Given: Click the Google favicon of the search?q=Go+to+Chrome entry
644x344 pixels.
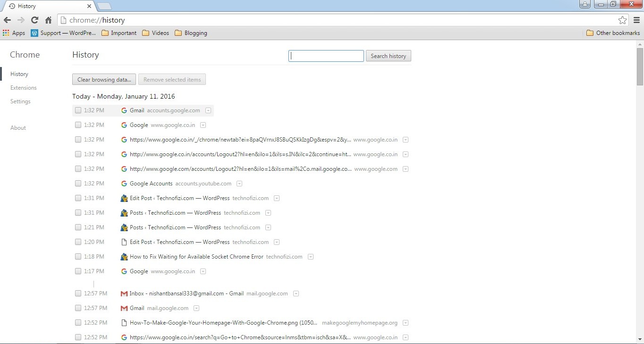Looking at the screenshot, I should [x=124, y=337].
